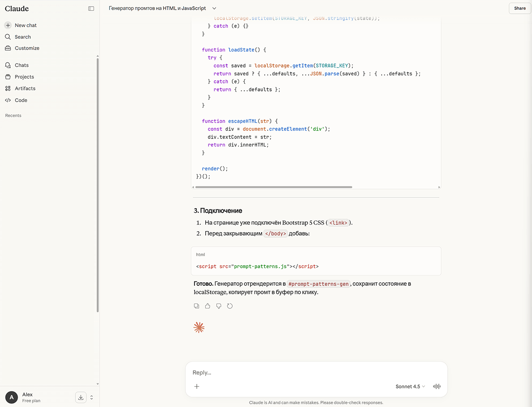532x407 pixels.
Task: Activate voice input waveform icon
Action: [x=437, y=387]
